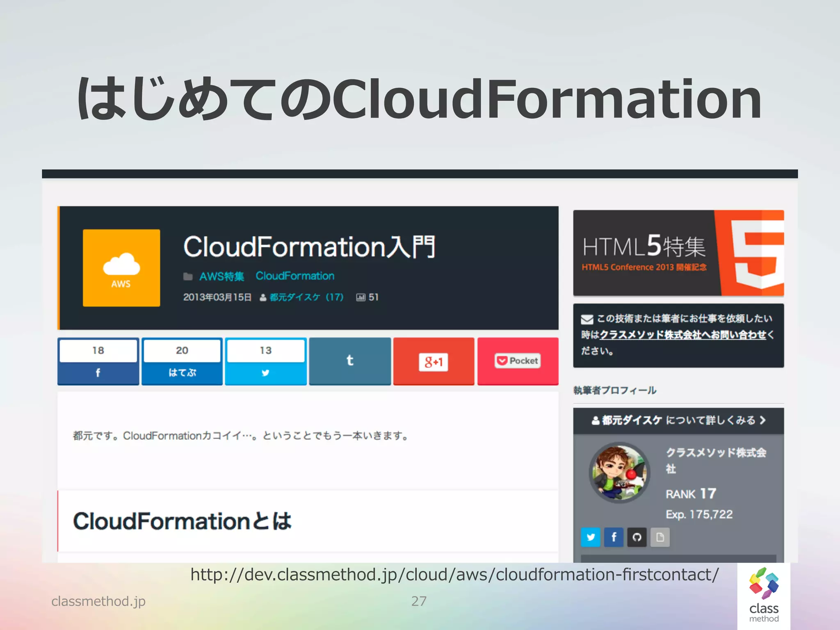This screenshot has height=630, width=840.
Task: Click the Google +1 share button
Action: tap(434, 361)
